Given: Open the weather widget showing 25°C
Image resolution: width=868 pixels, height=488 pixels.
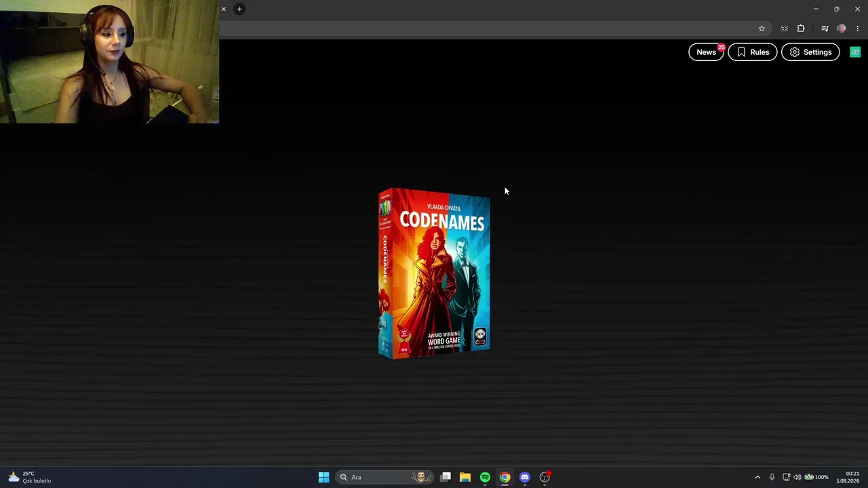Looking at the screenshot, I should (x=30, y=477).
